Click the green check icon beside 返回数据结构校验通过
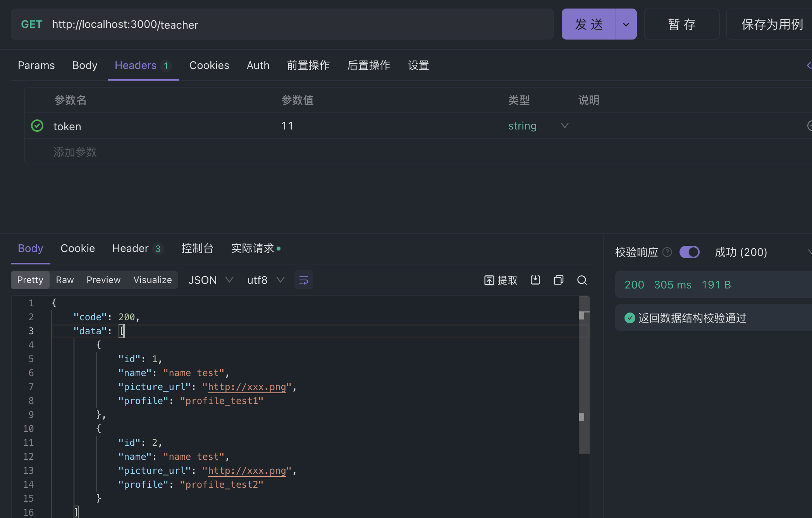This screenshot has height=518, width=812. (x=630, y=318)
